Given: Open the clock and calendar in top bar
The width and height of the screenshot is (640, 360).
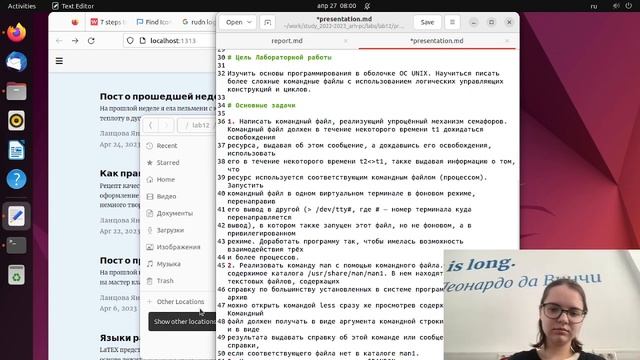Looking at the screenshot, I should [337, 6].
